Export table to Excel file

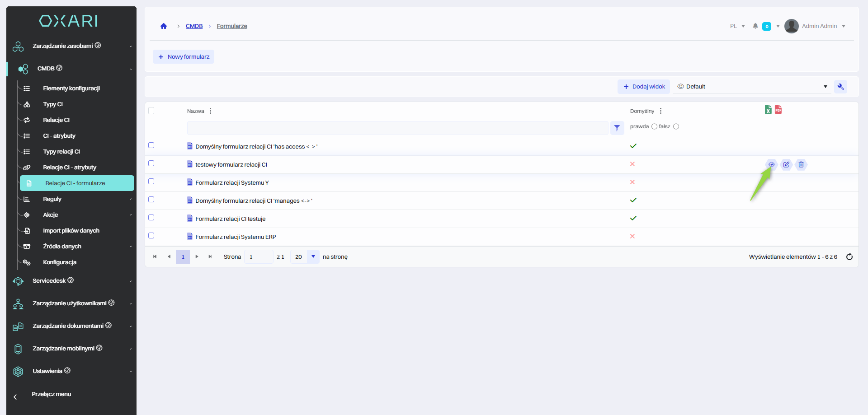(768, 110)
